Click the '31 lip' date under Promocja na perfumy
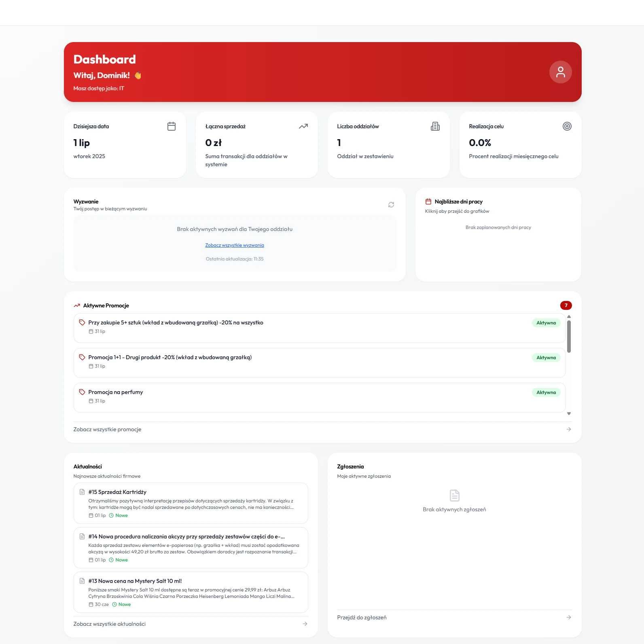Viewport: 644px width, 644px height. [100, 401]
